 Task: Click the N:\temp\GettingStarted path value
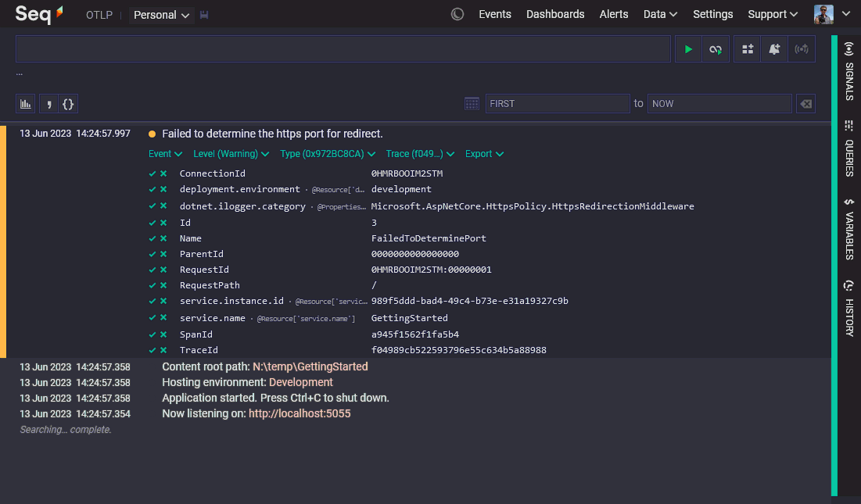coord(310,367)
